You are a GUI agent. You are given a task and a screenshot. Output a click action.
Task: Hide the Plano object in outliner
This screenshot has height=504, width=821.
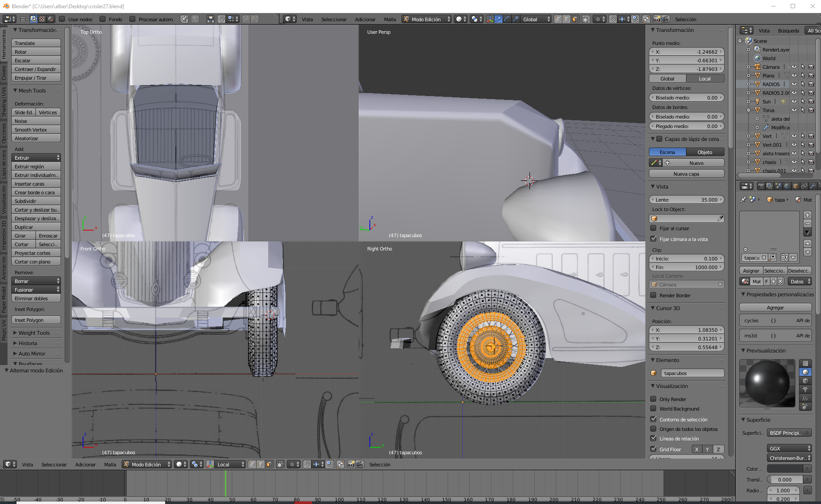click(x=794, y=75)
